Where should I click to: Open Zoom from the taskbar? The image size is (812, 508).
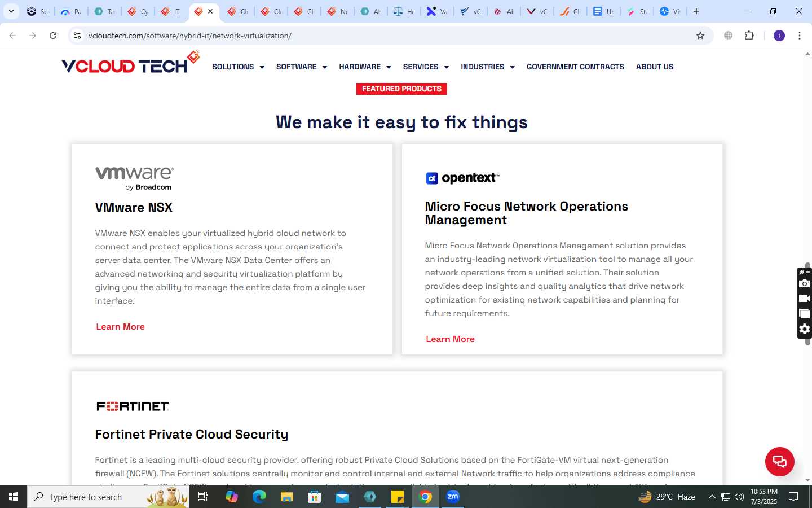(453, 497)
